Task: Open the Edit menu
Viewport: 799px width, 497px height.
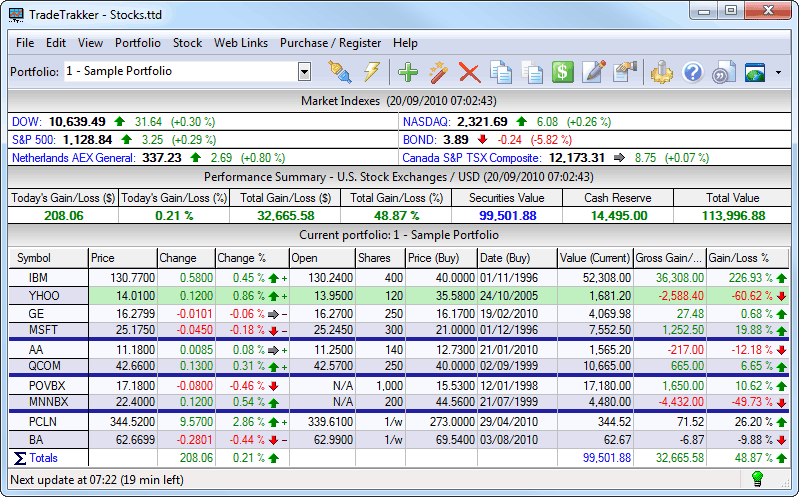Action: [56, 43]
